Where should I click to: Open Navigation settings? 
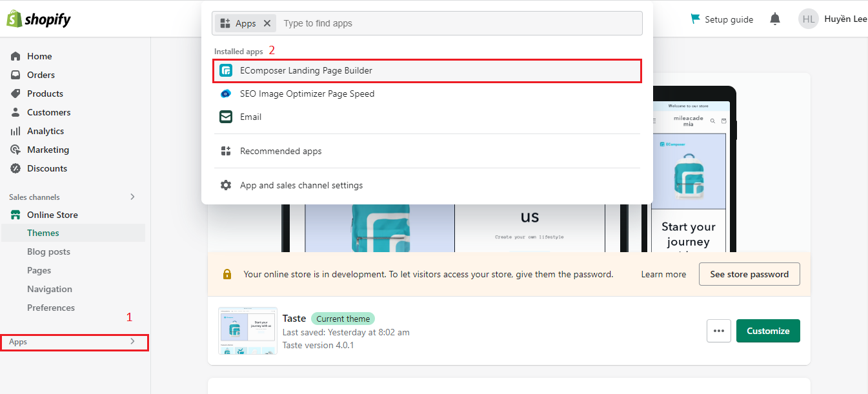click(x=50, y=289)
